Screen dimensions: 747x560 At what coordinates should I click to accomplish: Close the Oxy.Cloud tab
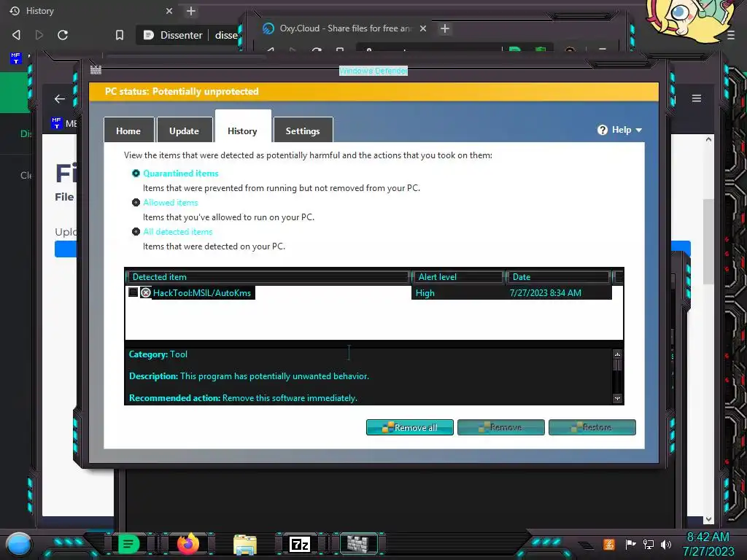[x=423, y=28]
